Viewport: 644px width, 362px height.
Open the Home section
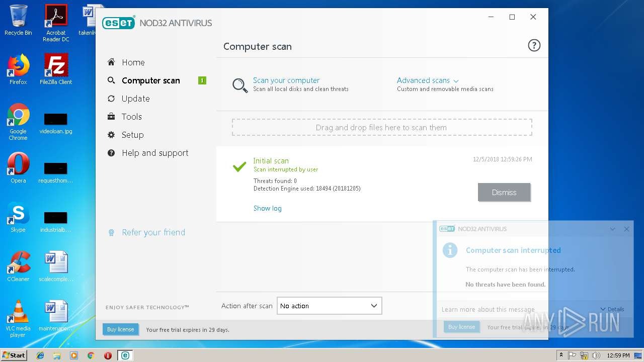coord(133,62)
